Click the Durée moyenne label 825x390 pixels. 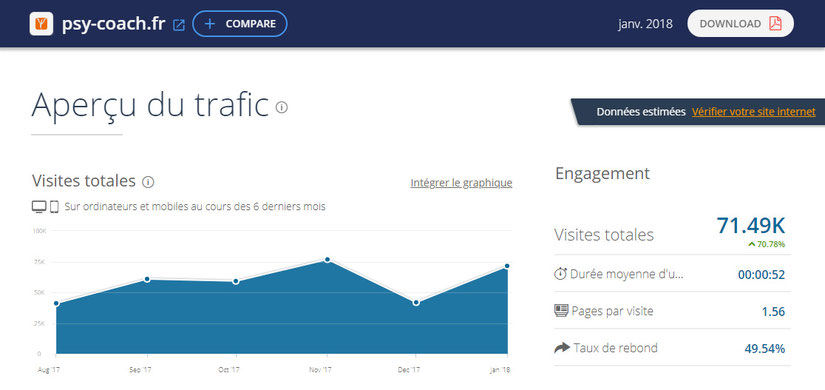[x=627, y=274]
